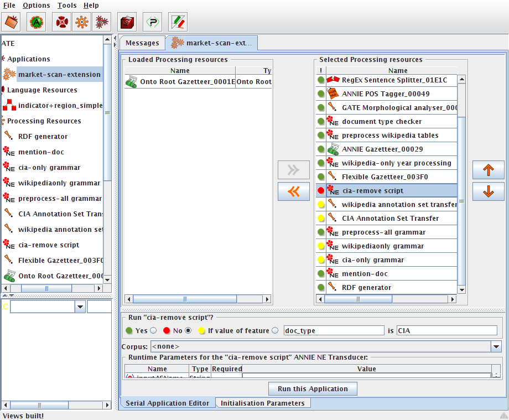The height and width of the screenshot is (420, 509).
Task: Select 'CIA Annotation Set Transfer' in Selected Processing resources
Action: coord(392,218)
